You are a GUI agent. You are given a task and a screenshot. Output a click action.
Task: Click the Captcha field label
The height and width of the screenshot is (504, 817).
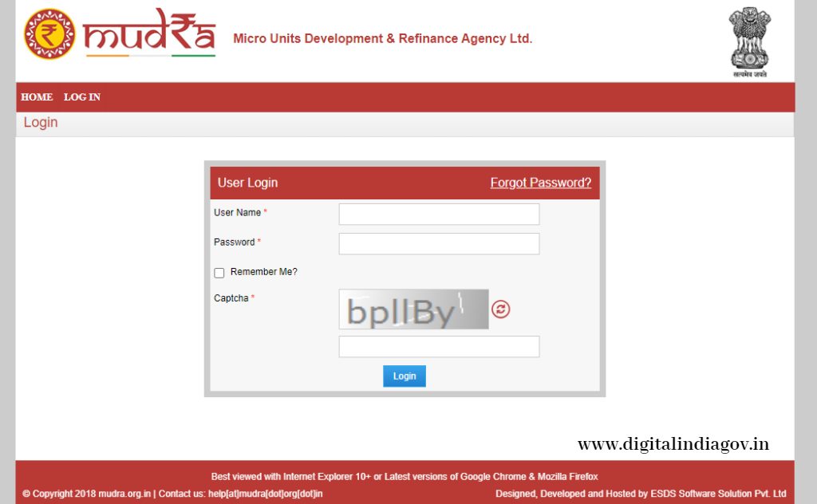pyautogui.click(x=231, y=298)
